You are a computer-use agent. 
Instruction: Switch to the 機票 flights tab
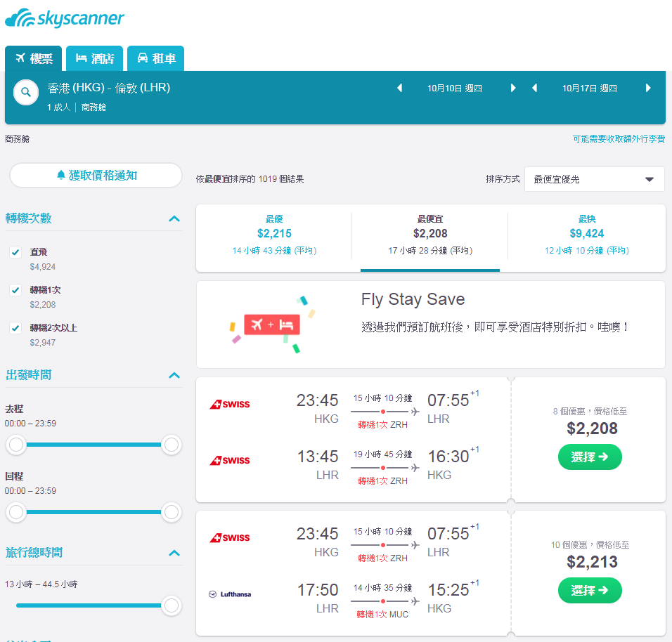34,58
